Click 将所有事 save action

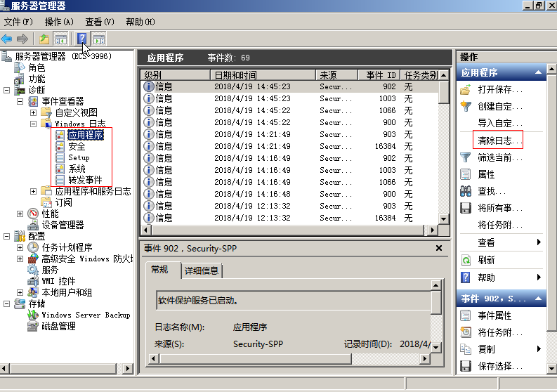coord(500,208)
